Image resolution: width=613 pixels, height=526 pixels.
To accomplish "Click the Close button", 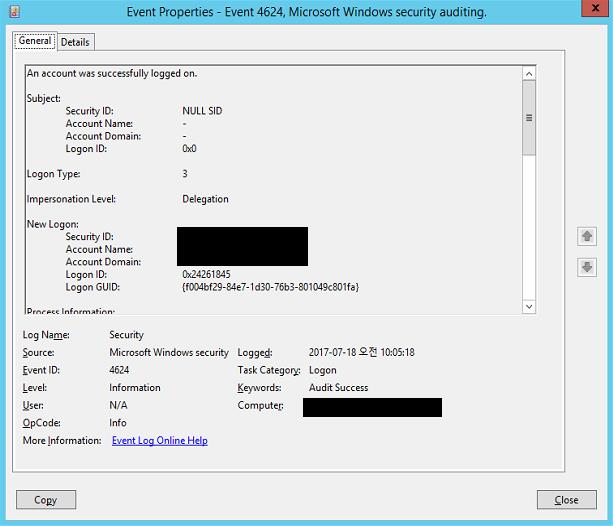I will coord(566,500).
